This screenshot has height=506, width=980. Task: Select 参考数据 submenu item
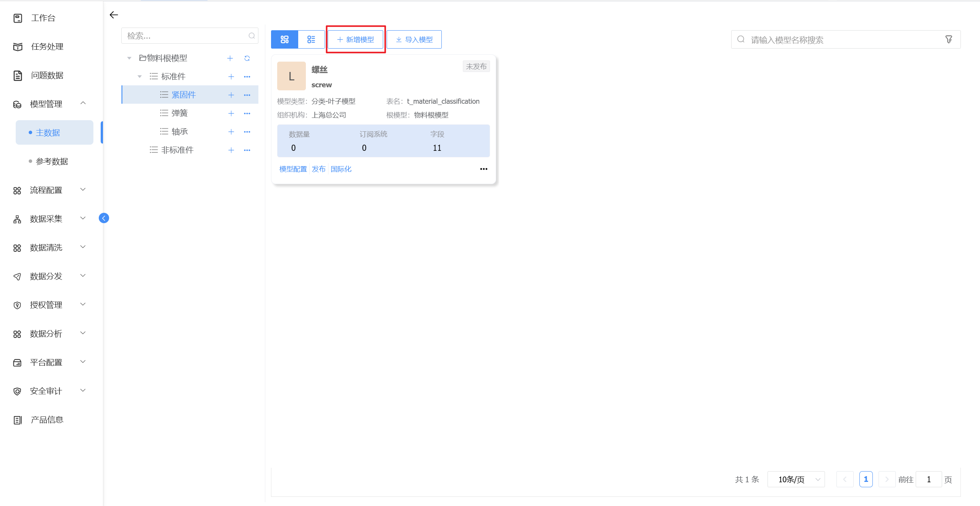(x=52, y=162)
